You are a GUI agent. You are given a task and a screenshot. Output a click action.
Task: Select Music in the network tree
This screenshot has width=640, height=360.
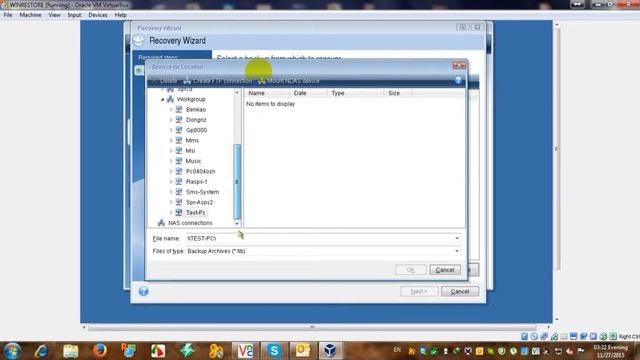tap(193, 161)
